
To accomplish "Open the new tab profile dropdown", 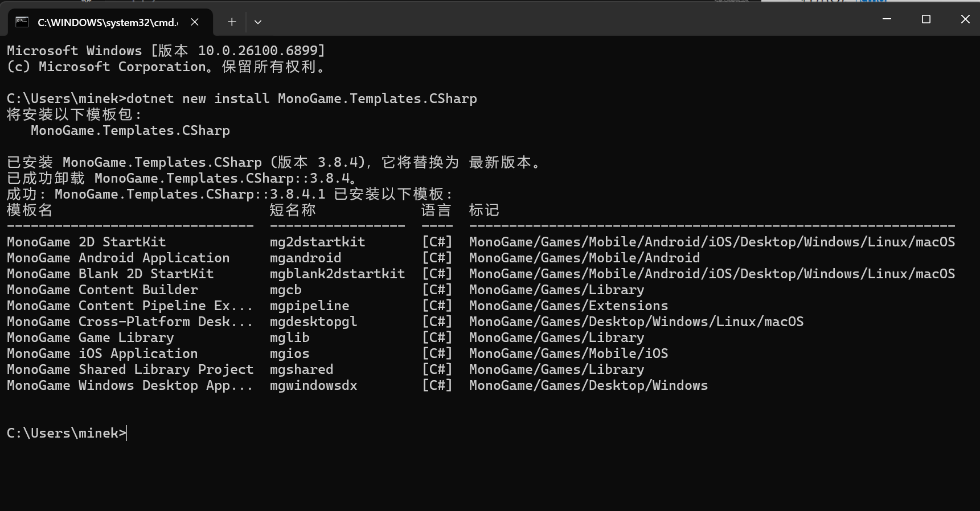I will tap(258, 22).
